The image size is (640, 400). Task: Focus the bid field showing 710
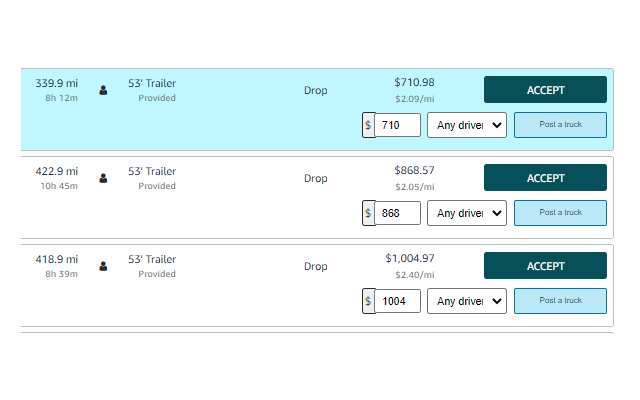pyautogui.click(x=397, y=125)
